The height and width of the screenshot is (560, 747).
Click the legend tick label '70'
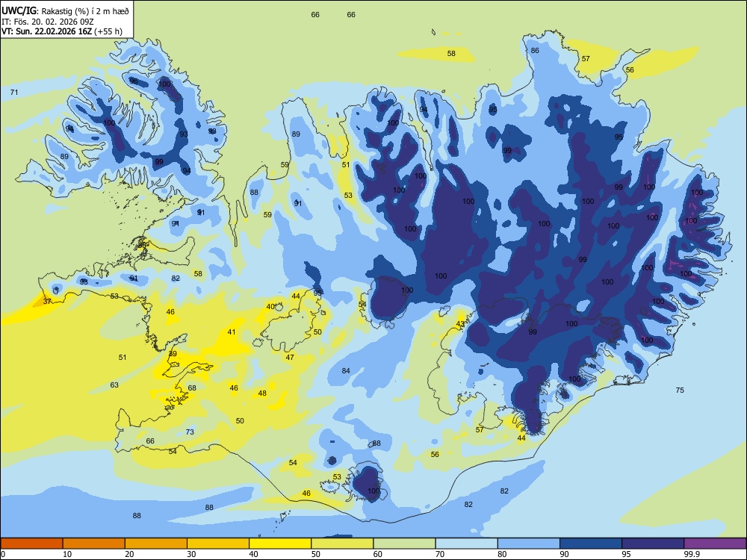[x=440, y=554]
